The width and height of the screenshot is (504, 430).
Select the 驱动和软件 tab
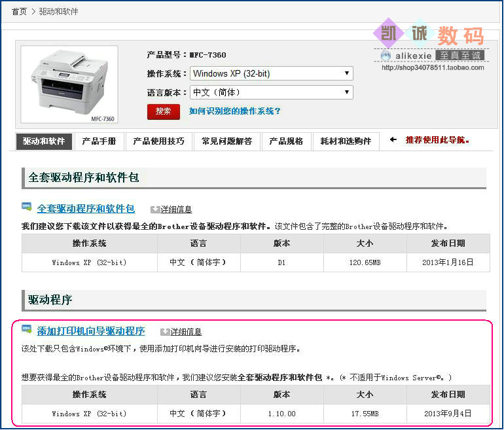44,141
